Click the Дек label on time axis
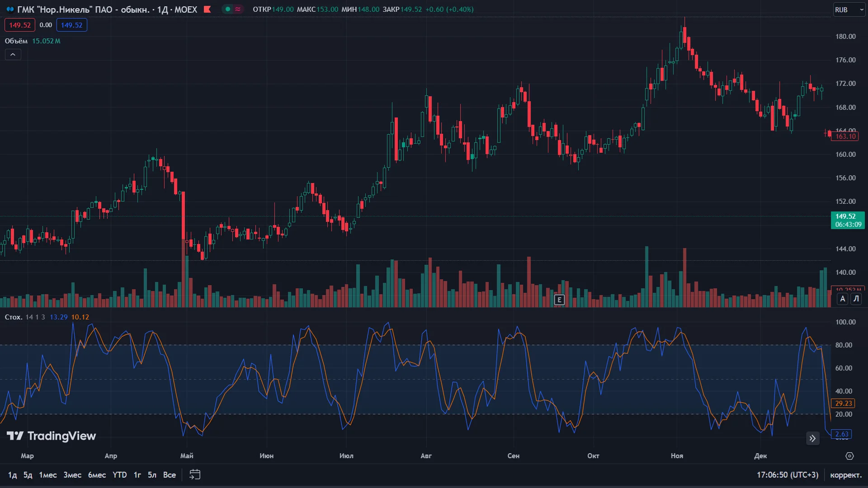 [760, 456]
